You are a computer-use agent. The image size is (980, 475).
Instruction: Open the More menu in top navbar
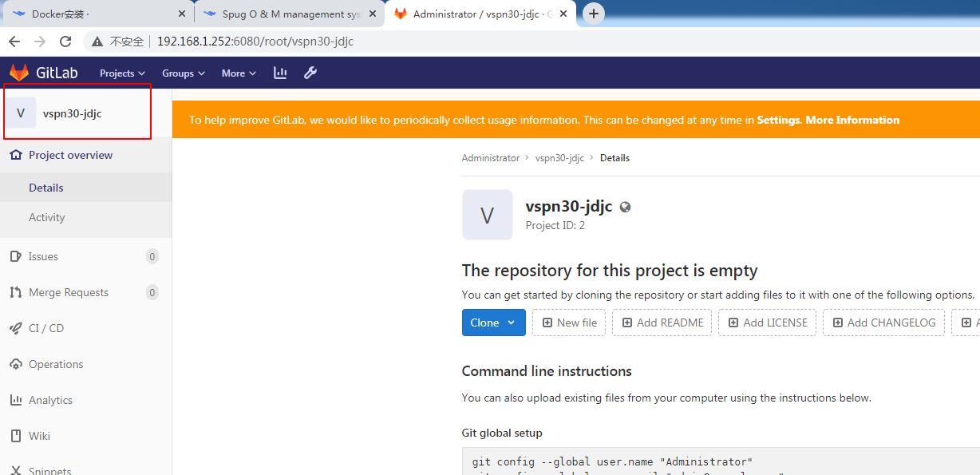(237, 73)
